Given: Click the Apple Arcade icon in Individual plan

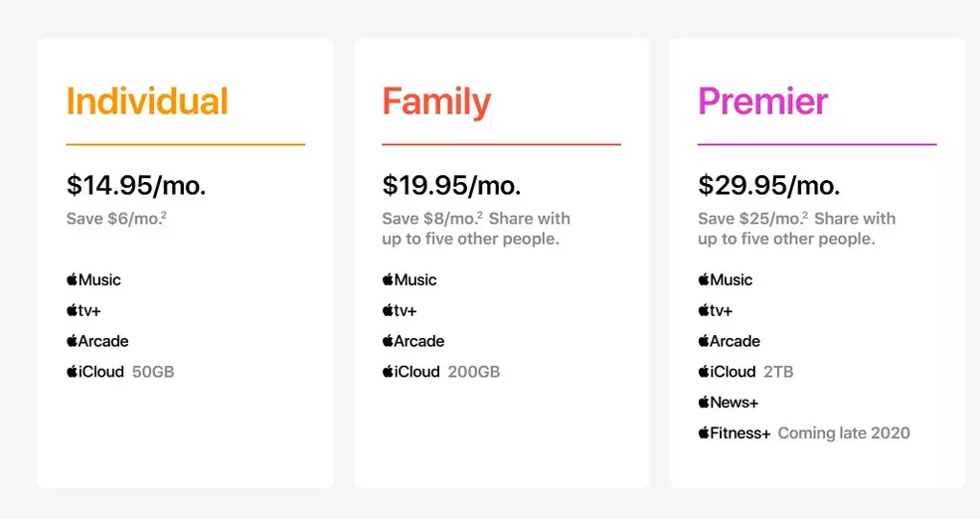Looking at the screenshot, I should [97, 341].
